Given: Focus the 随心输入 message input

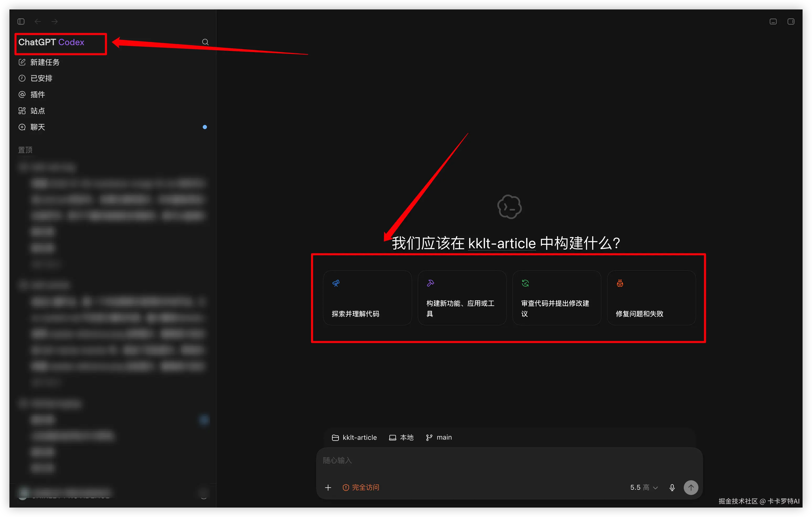Looking at the screenshot, I should [x=509, y=461].
